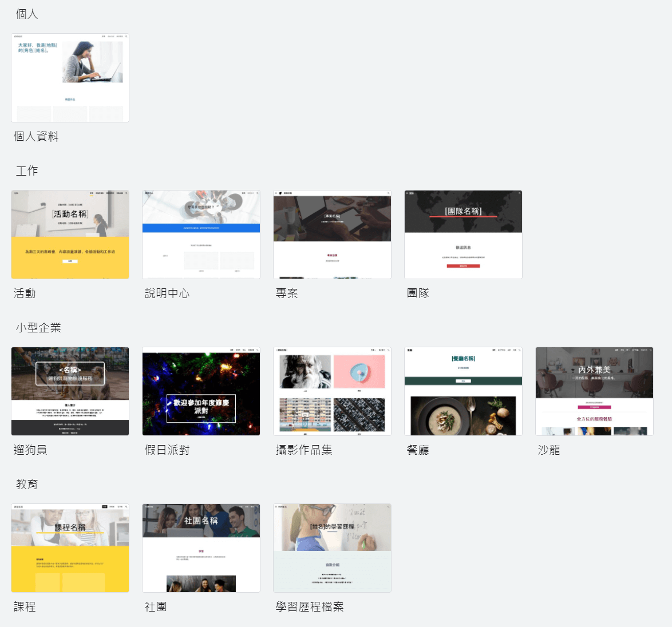Choose the 攝影作品集 portfolio thumbnail
The width and height of the screenshot is (672, 627).
pos(332,391)
